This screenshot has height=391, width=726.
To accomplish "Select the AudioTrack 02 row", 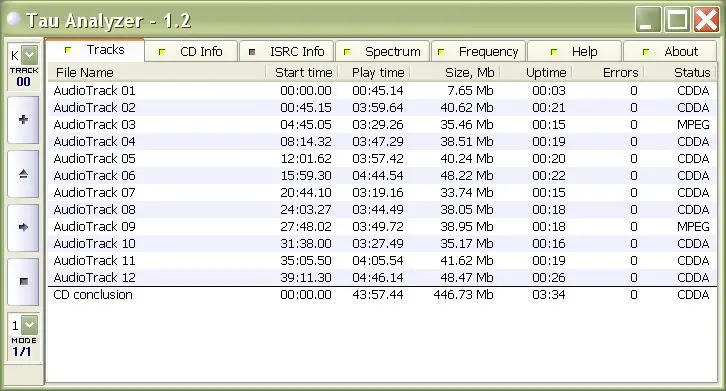I will click(382, 107).
